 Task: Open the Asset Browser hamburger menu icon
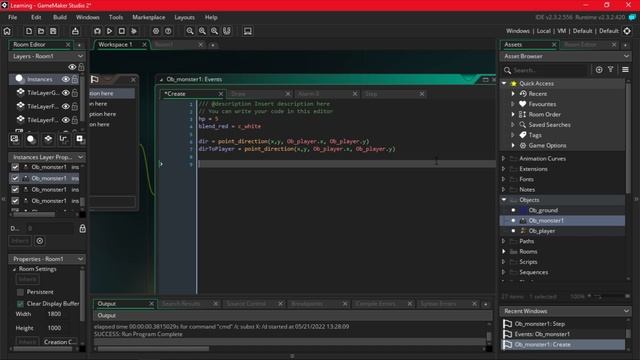click(x=625, y=70)
